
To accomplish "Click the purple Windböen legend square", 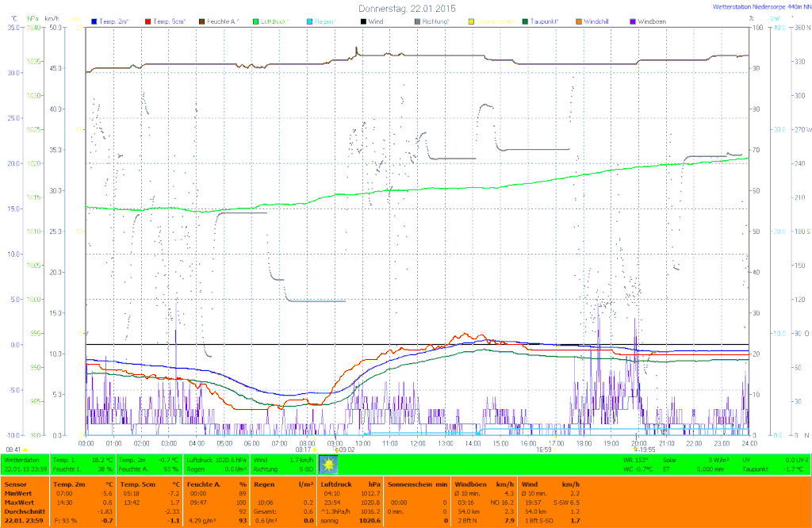I will click(632, 21).
